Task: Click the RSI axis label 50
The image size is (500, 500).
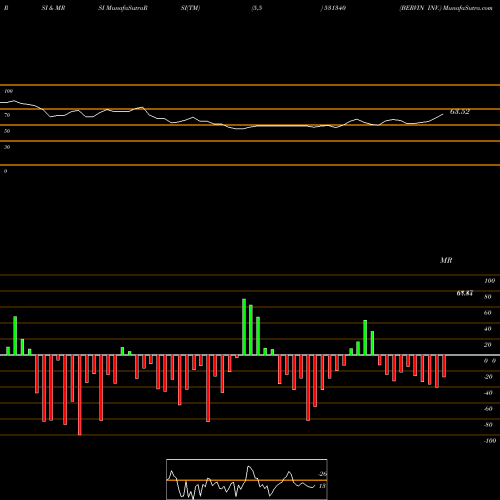Action: tap(7, 131)
